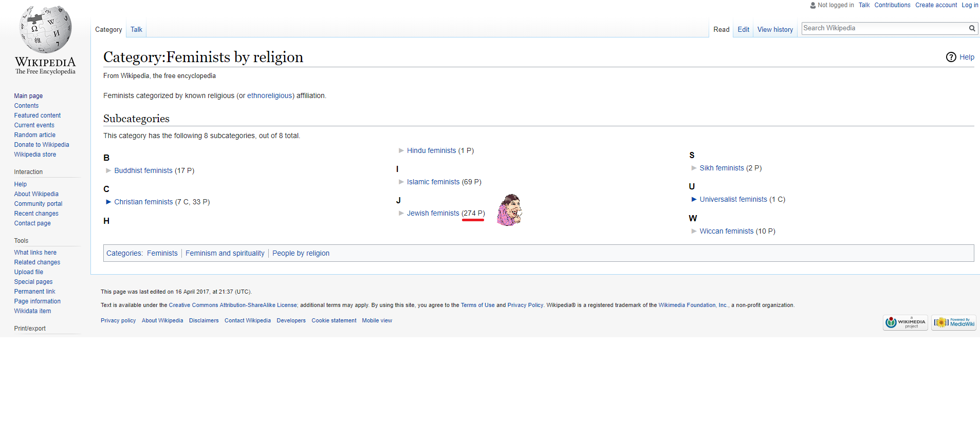
Task: Click What links here
Action: pos(35,253)
